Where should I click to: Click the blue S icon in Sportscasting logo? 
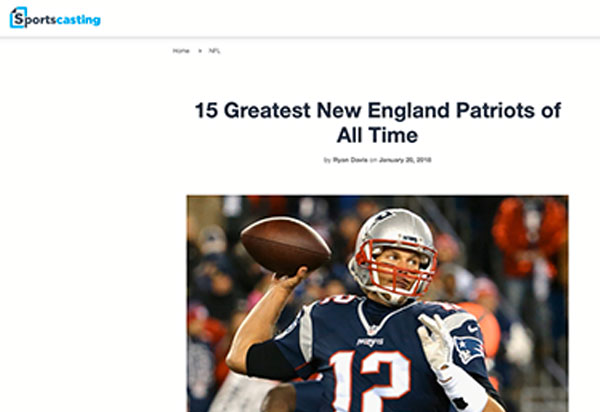18,18
